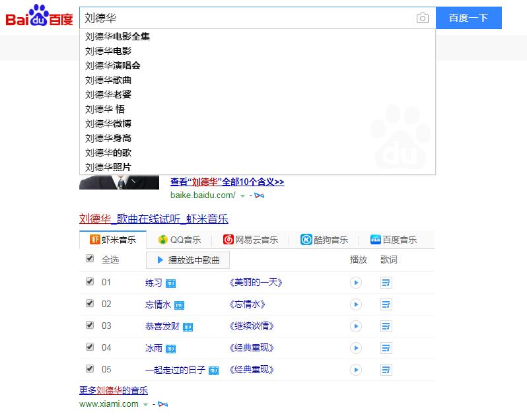Play song 05 一起走过的日子
This screenshot has width=527, height=420.
[x=355, y=370]
